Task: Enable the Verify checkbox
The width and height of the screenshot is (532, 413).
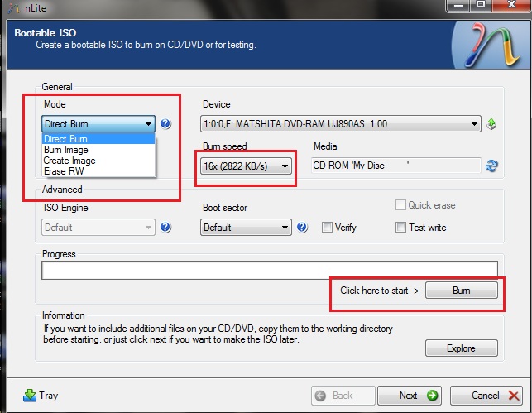Action: pyautogui.click(x=328, y=228)
